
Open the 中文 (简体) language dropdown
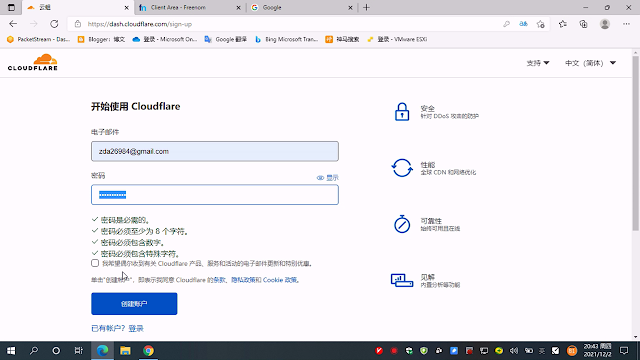coord(590,63)
